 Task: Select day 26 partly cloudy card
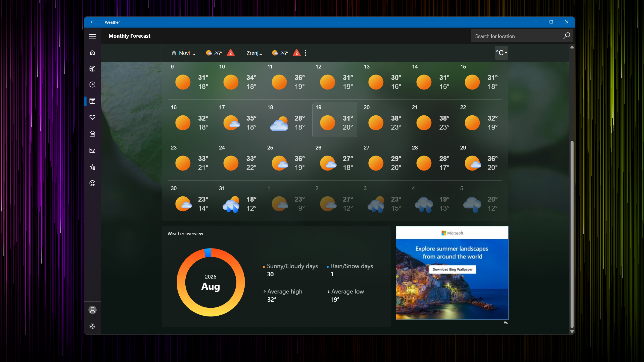(335, 160)
